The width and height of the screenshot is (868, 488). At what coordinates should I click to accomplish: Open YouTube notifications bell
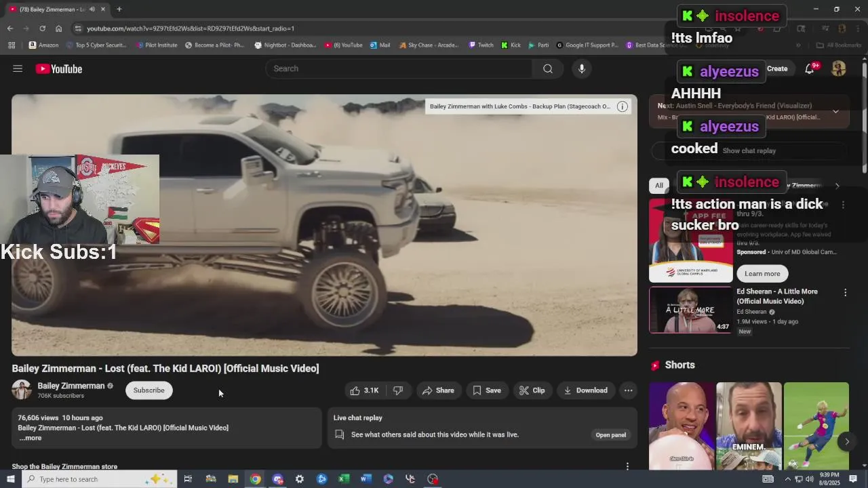pyautogui.click(x=810, y=68)
